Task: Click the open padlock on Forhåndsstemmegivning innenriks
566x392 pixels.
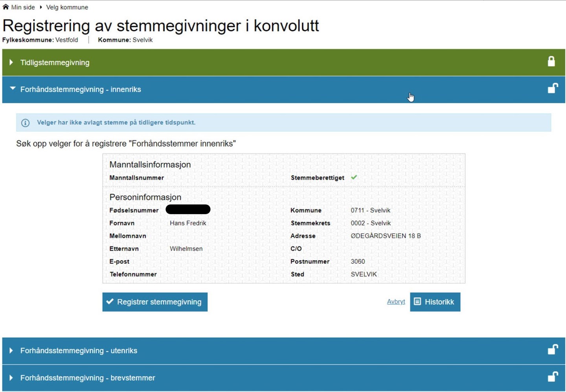Action: click(x=553, y=88)
